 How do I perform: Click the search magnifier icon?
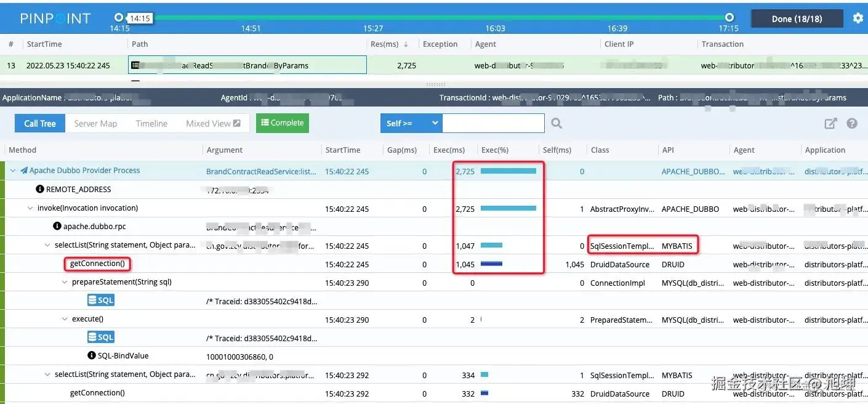pyautogui.click(x=557, y=123)
